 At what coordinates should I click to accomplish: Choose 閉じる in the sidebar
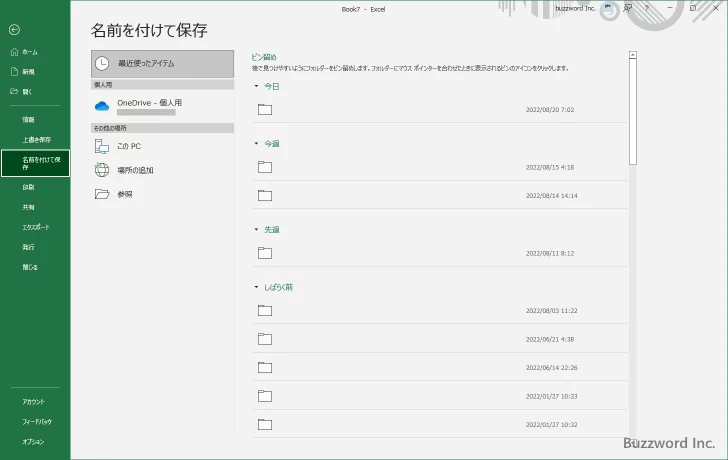(30, 267)
